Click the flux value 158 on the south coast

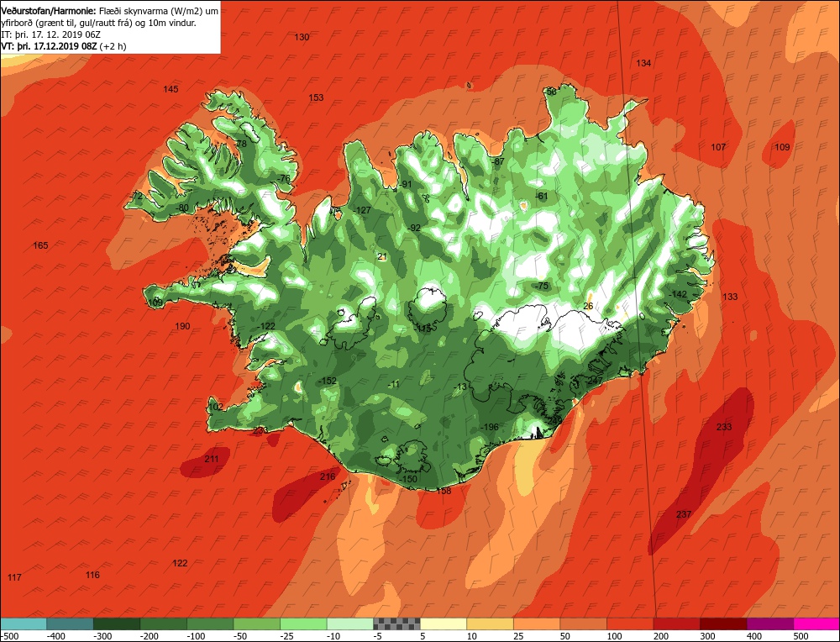tap(444, 491)
